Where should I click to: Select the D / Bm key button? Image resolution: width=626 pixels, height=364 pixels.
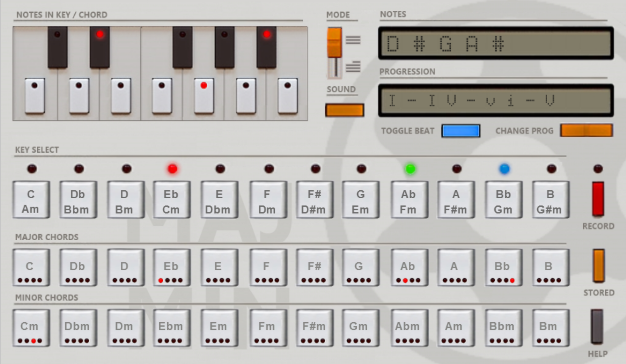[x=126, y=200]
